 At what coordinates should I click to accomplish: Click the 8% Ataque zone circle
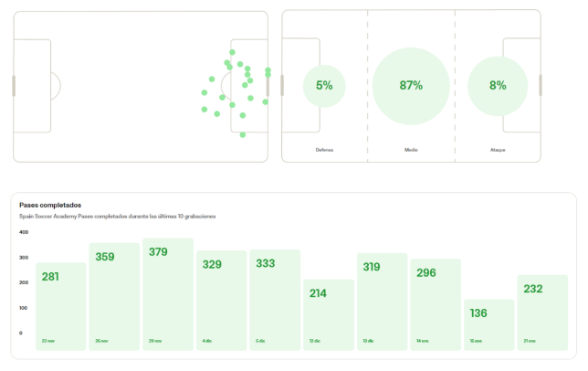498,86
